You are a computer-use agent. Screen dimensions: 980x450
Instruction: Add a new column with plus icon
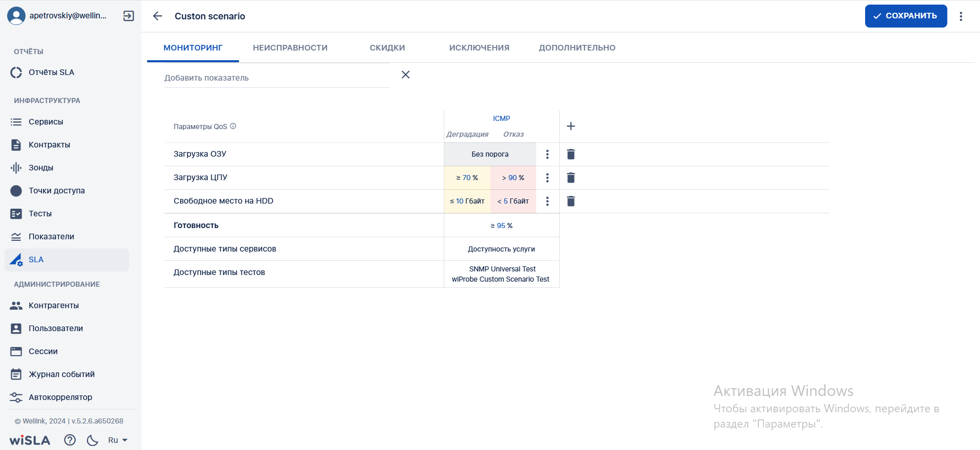tap(571, 126)
